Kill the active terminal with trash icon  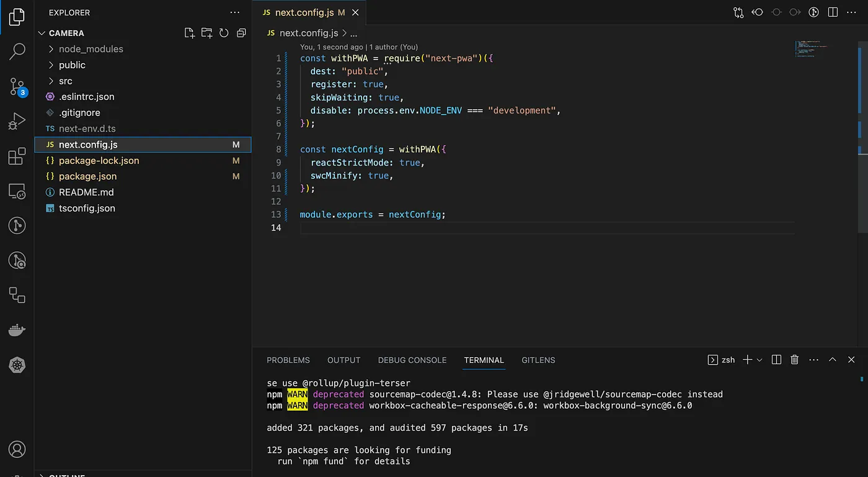(x=794, y=360)
